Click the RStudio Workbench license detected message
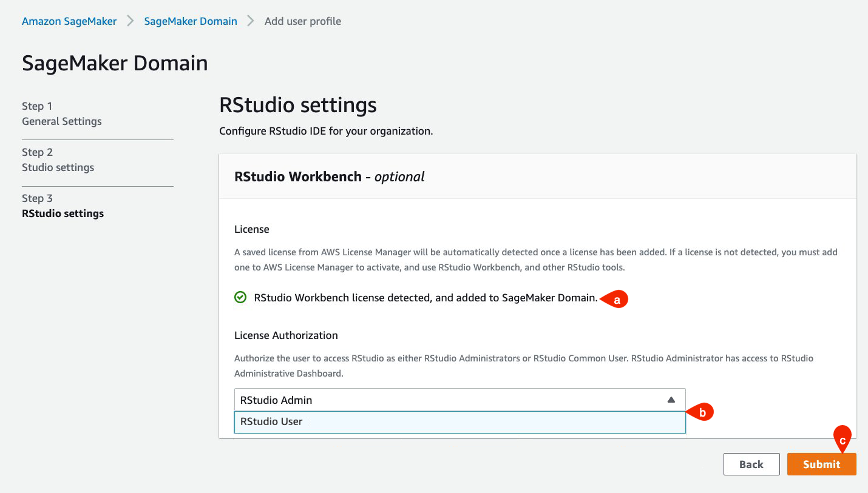The width and height of the screenshot is (868, 493). click(426, 298)
